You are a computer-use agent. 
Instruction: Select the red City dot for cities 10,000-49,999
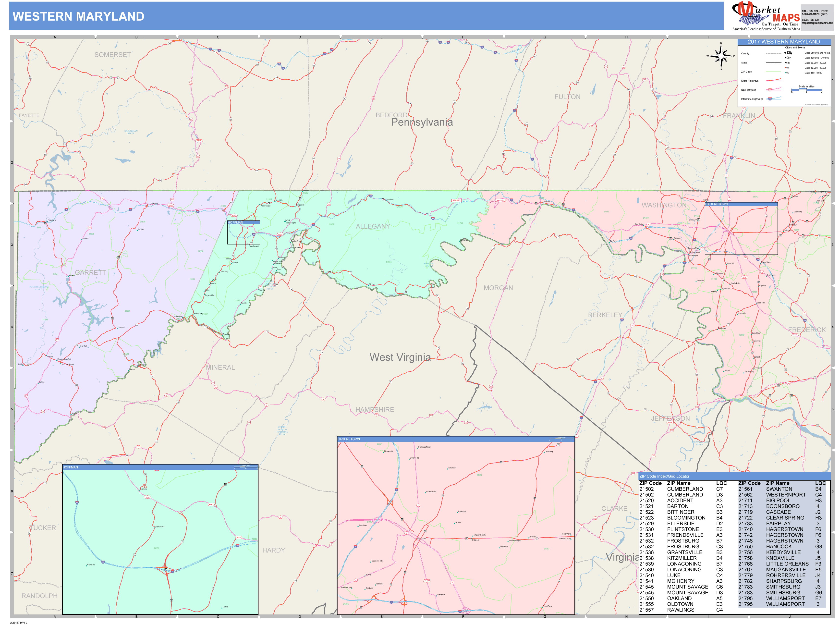[x=785, y=68]
